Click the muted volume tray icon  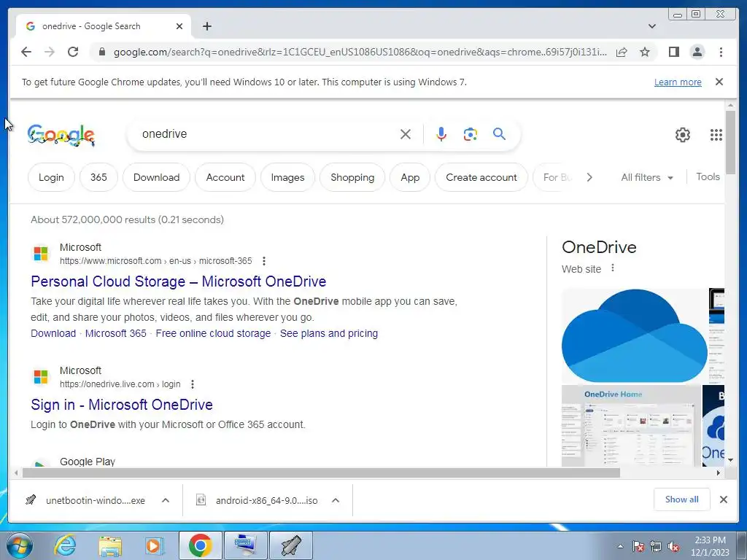click(x=673, y=547)
